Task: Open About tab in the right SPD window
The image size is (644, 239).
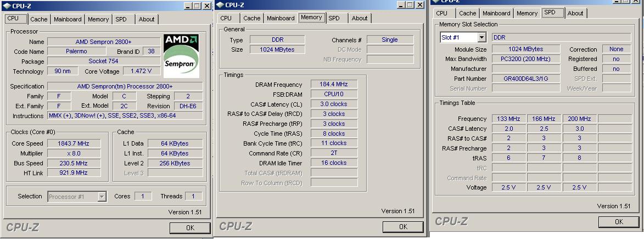Action: coord(575,13)
